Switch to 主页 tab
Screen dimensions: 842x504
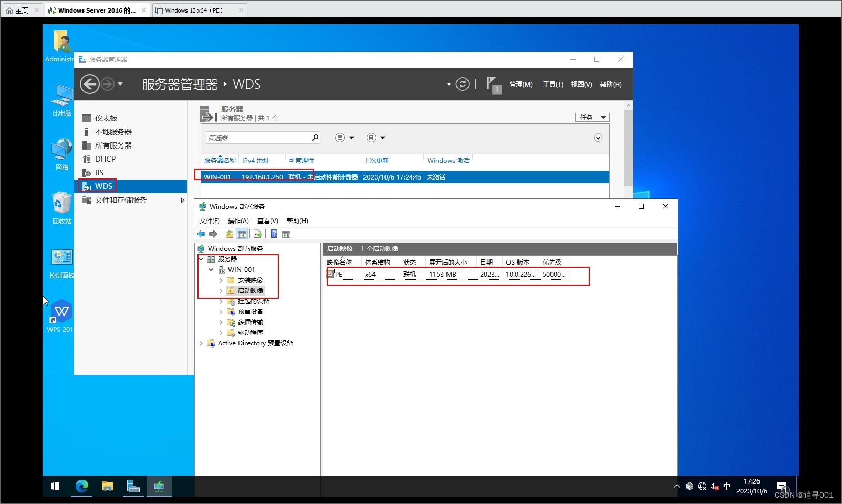22,10
